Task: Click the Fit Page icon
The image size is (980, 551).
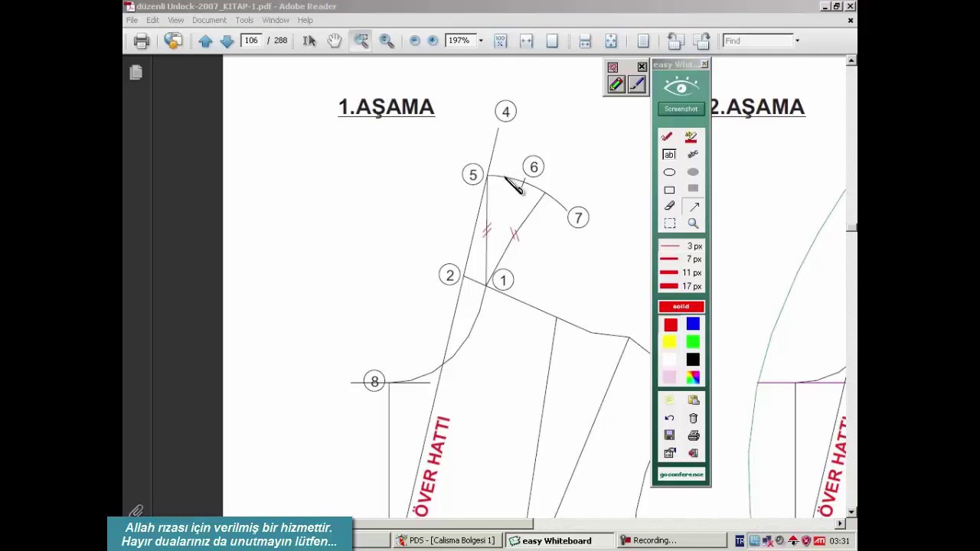Action: click(x=552, y=41)
